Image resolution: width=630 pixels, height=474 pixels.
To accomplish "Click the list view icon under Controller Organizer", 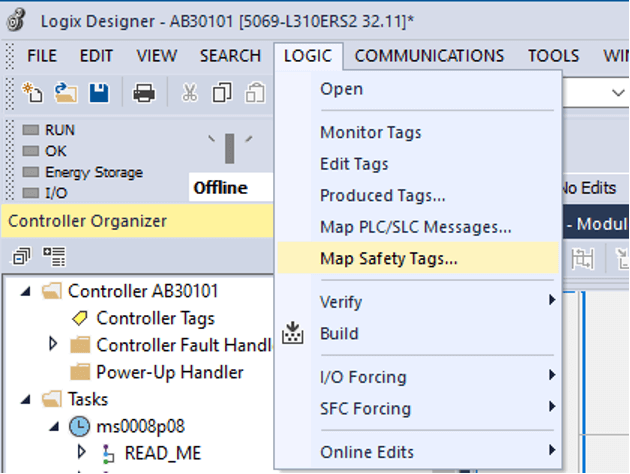I will (54, 257).
